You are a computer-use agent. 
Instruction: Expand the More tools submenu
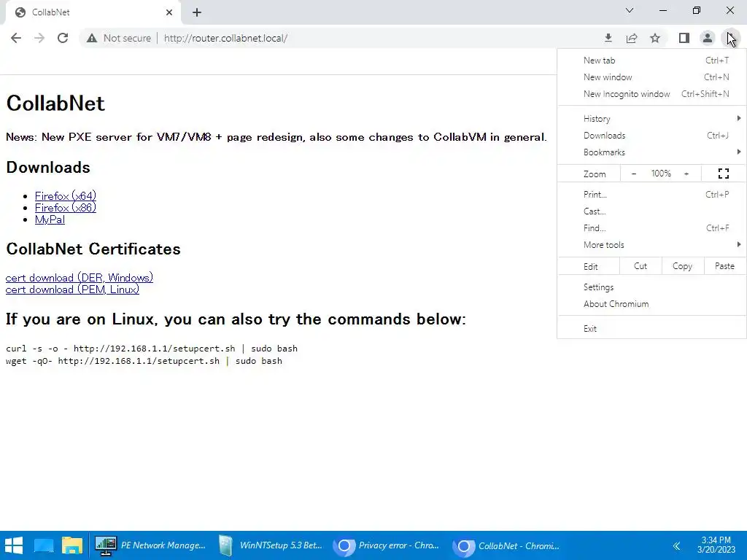coord(651,245)
